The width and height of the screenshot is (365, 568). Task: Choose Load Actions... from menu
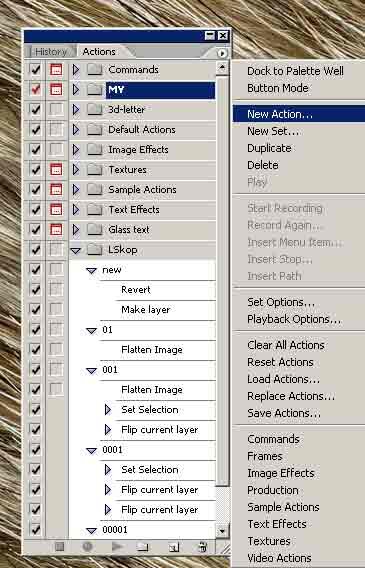click(x=299, y=379)
